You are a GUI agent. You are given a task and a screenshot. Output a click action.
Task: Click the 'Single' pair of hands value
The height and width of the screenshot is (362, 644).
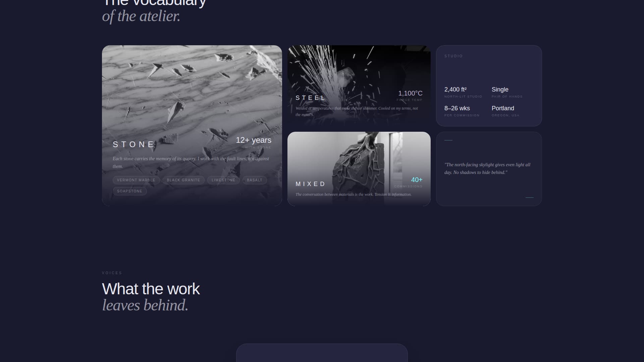500,89
